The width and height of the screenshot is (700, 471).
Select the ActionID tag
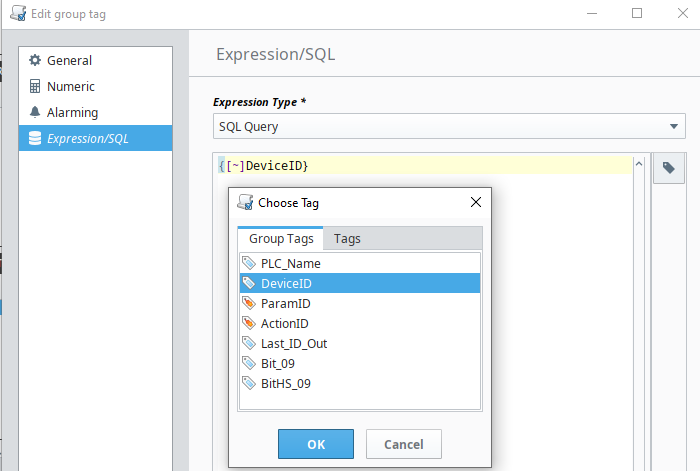pos(285,324)
